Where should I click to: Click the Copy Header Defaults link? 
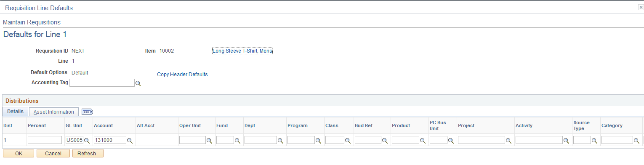(182, 75)
